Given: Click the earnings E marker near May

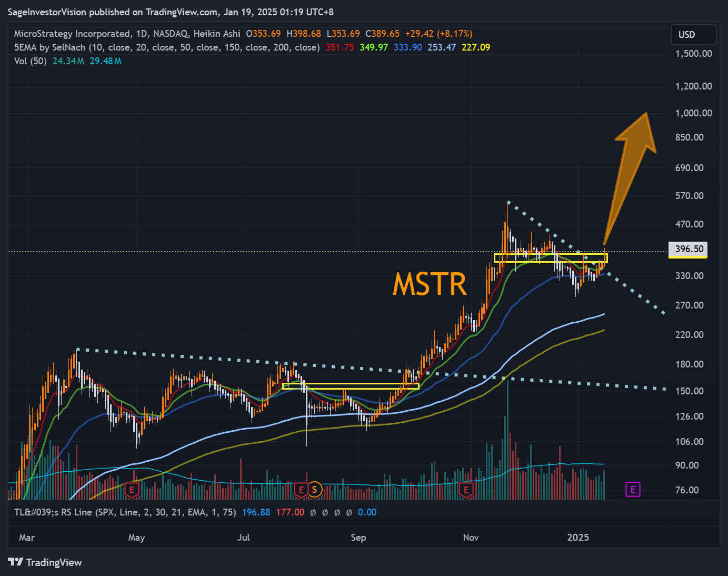Looking at the screenshot, I should 132,490.
